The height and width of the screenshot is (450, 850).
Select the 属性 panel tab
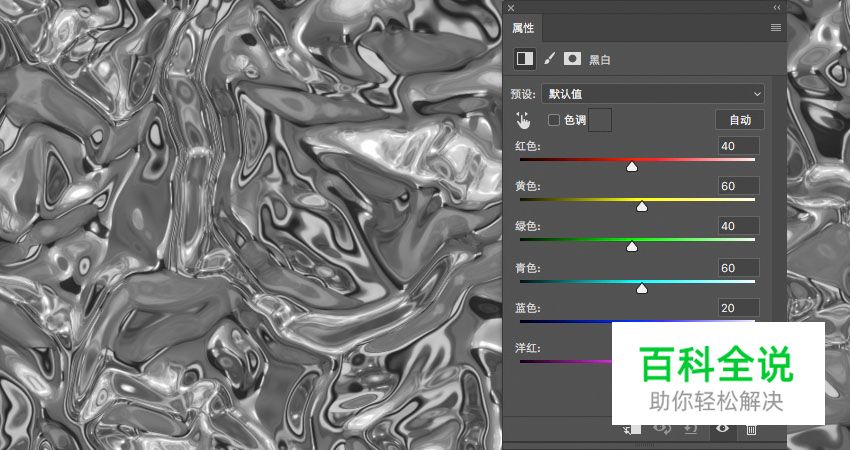(524, 28)
